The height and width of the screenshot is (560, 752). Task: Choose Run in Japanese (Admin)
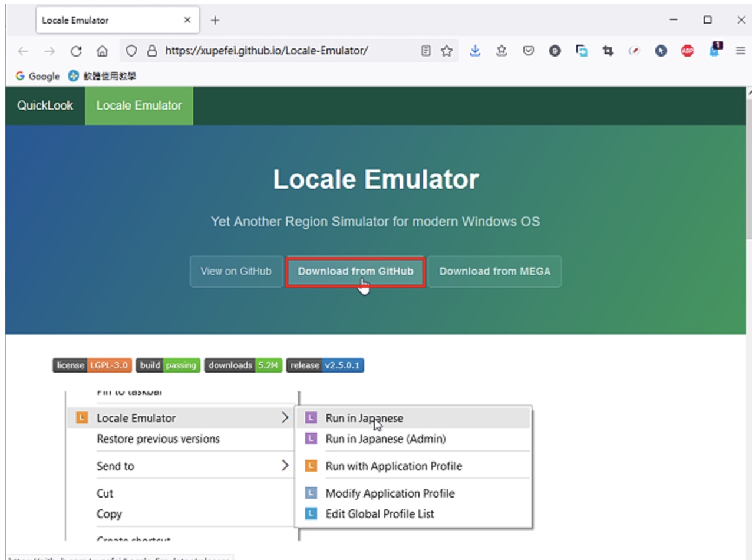point(414,439)
